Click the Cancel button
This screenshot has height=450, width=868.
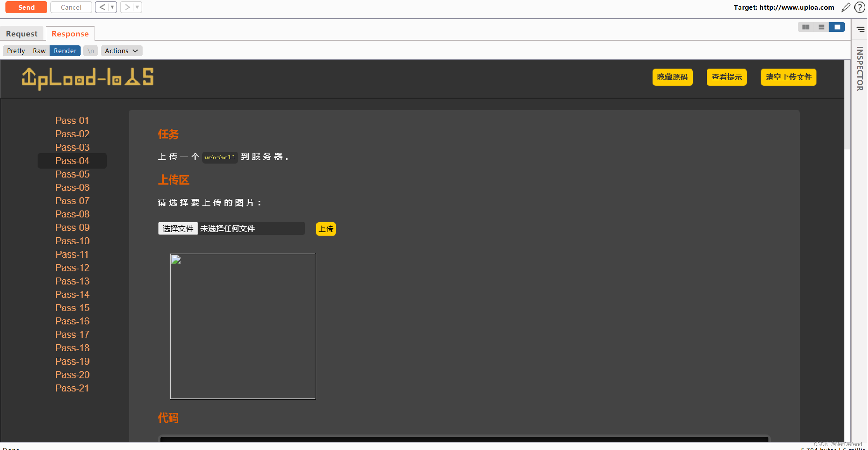pyautogui.click(x=71, y=7)
